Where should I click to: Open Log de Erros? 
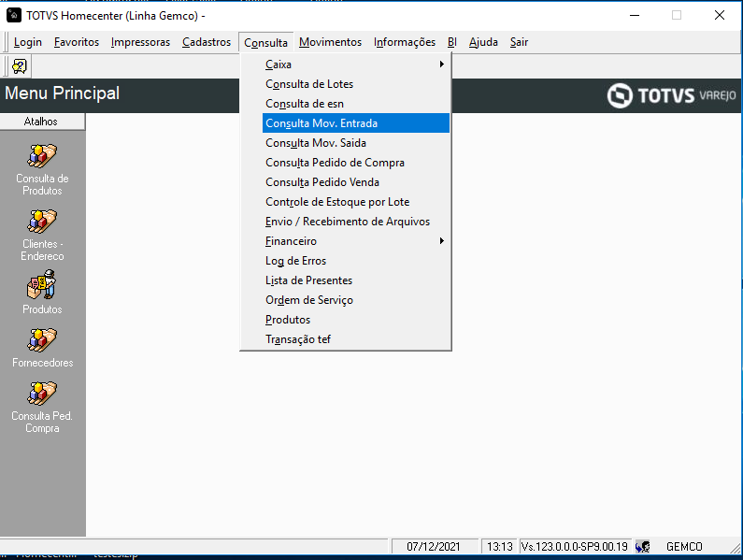(355, 261)
